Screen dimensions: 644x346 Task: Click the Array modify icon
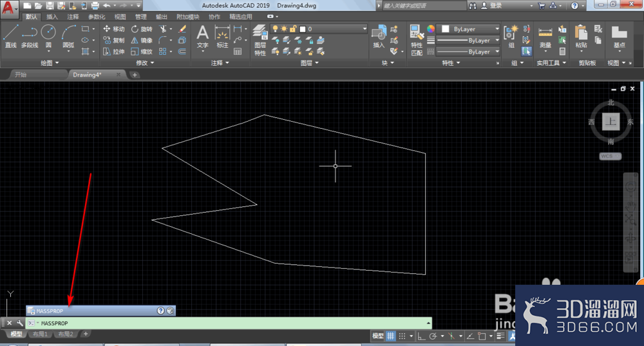(x=163, y=52)
